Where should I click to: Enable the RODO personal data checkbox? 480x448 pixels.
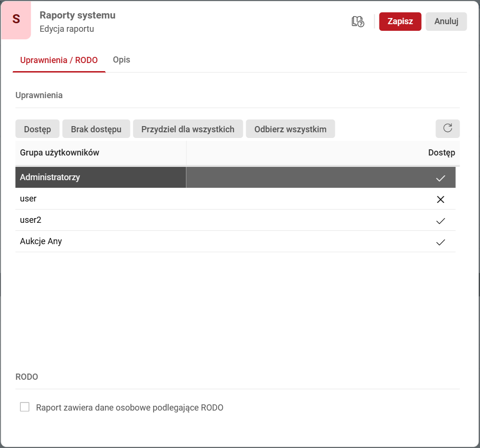(25, 407)
